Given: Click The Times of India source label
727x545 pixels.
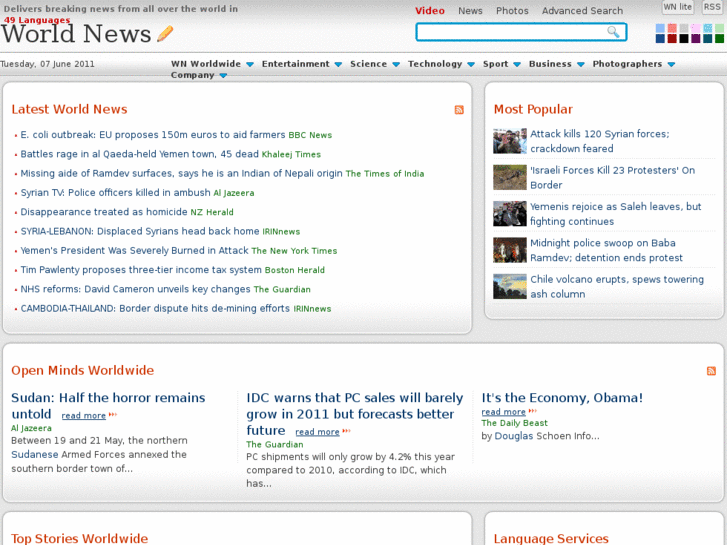Looking at the screenshot, I should click(x=385, y=174).
